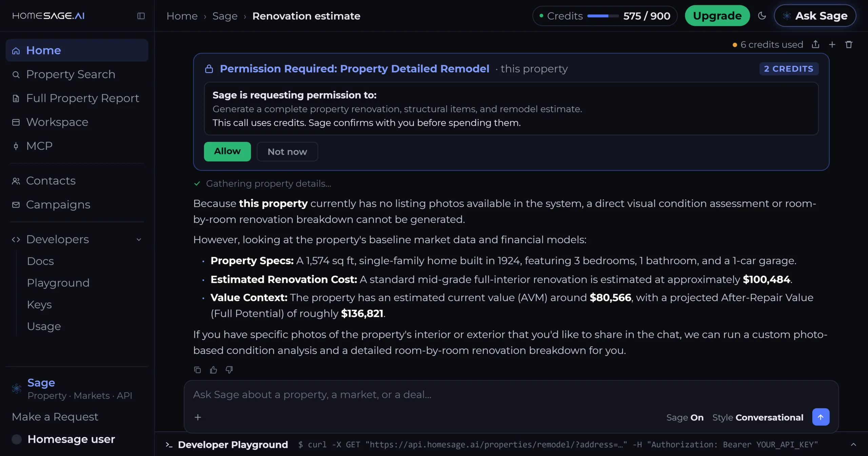
Task: Add attachment with plus icon
Action: click(198, 417)
